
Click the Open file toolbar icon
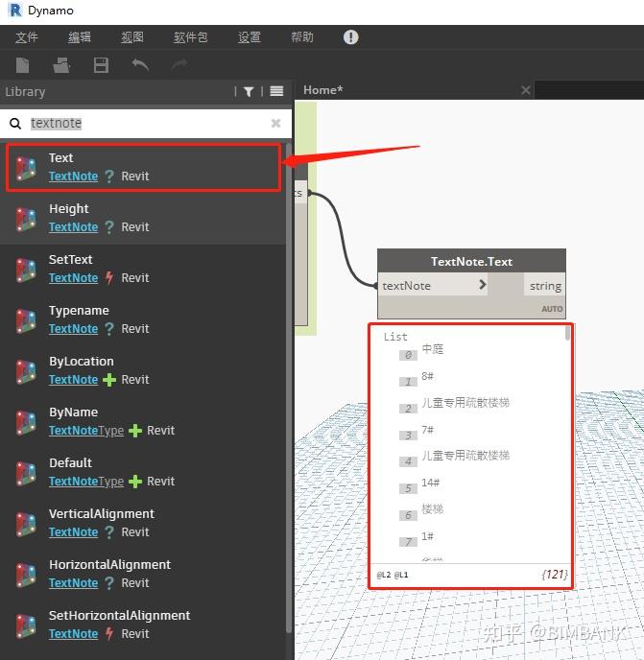61,65
